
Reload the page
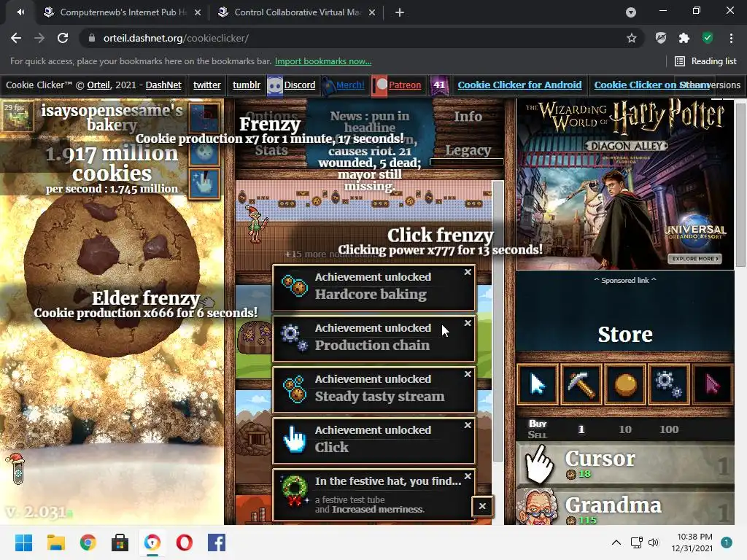tap(63, 38)
